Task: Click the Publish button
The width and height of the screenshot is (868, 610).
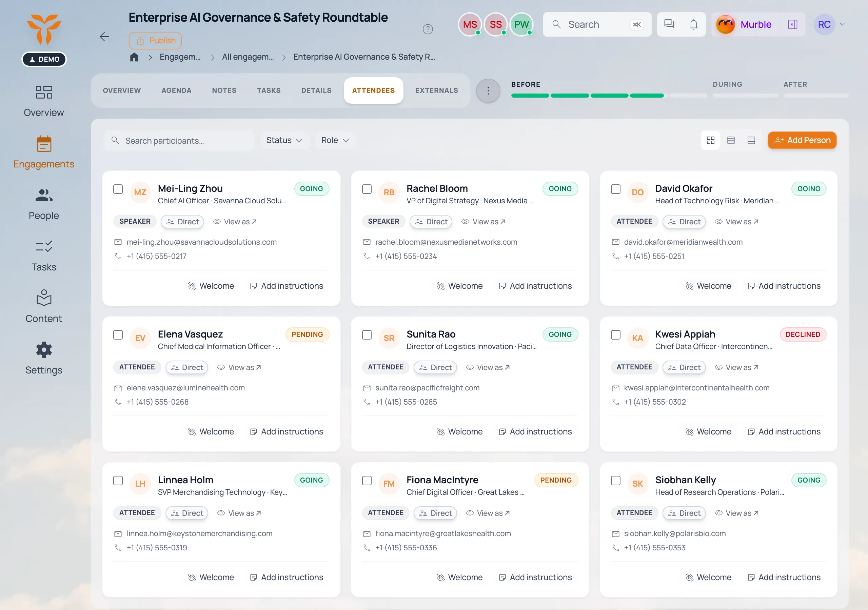Action: click(155, 40)
